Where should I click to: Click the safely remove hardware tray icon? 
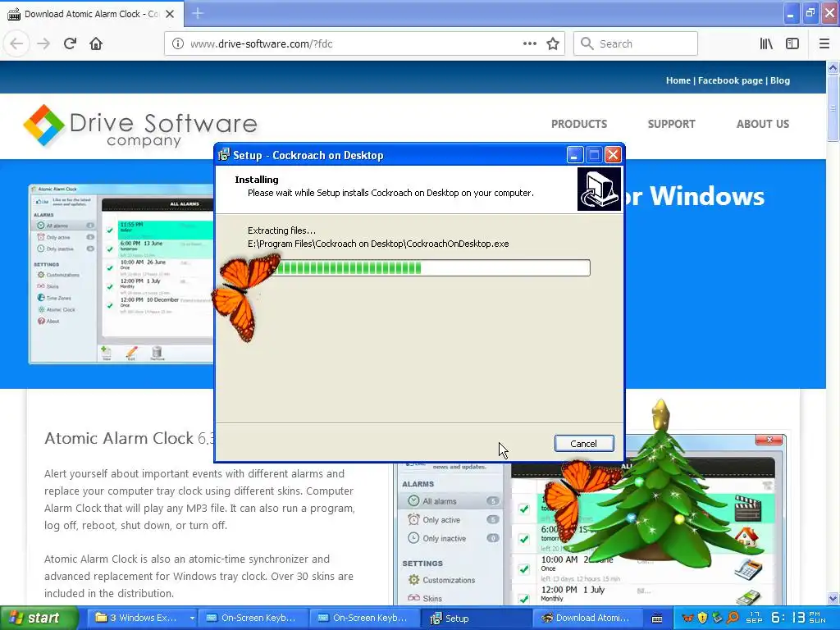(x=717, y=619)
